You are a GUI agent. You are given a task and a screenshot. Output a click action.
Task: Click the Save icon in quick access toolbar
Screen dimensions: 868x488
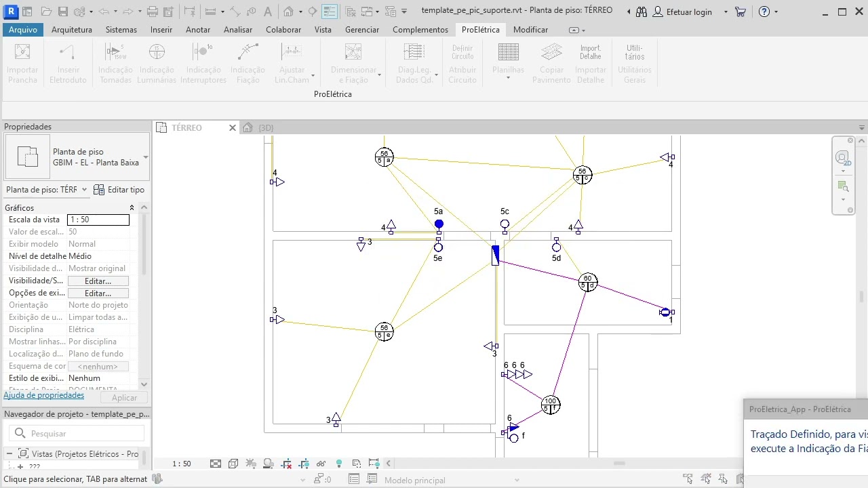click(62, 12)
